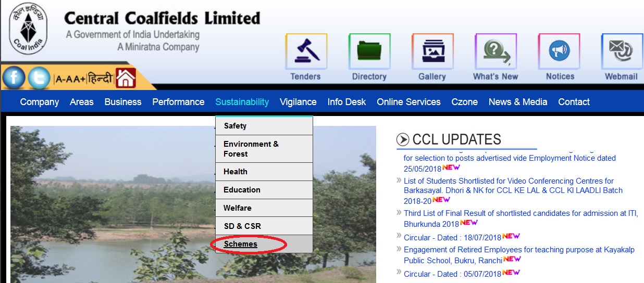Open the Webmail envelope icon
Screen dimensions: 644x283
pos(622,52)
